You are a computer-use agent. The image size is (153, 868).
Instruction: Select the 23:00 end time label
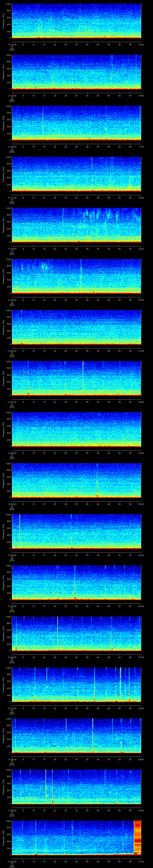click(141, 453)
